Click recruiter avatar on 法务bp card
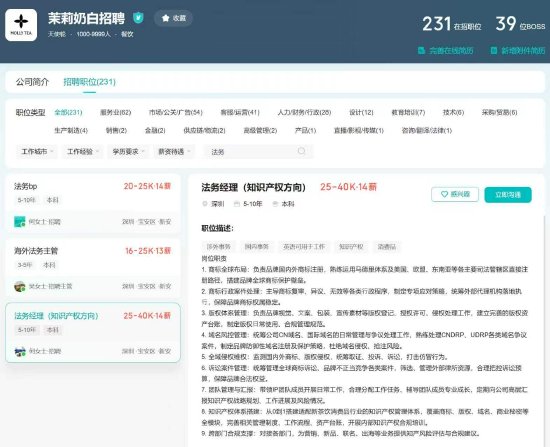The width and height of the screenshot is (550, 447). coord(20,222)
